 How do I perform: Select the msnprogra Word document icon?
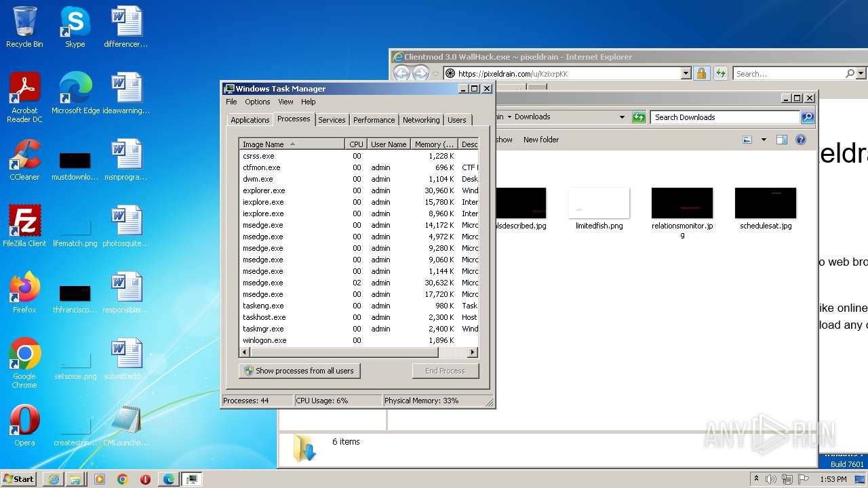[126, 160]
